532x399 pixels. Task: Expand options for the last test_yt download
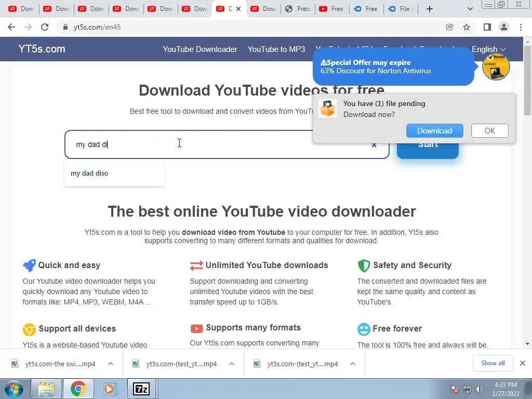point(353,364)
